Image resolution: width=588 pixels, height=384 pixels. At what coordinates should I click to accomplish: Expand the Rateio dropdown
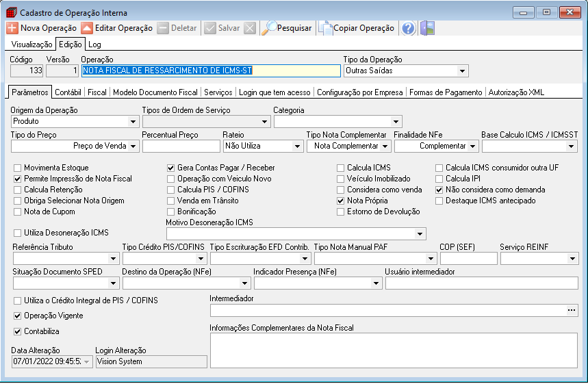[297, 146]
